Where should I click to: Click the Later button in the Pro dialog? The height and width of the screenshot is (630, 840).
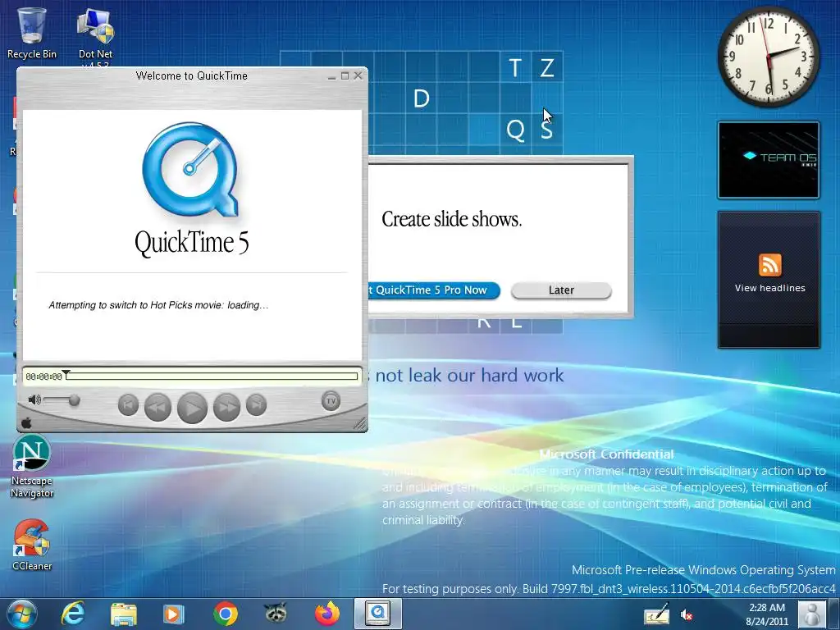pyautogui.click(x=561, y=290)
